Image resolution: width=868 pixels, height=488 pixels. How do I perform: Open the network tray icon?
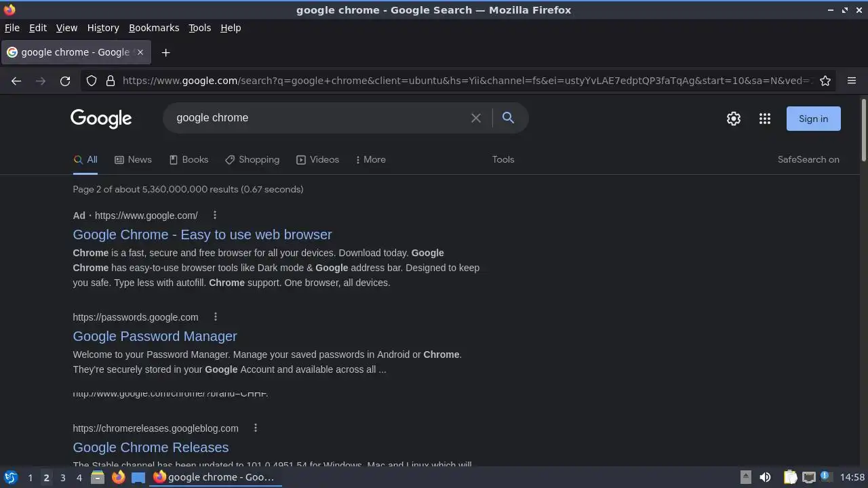tap(808, 477)
